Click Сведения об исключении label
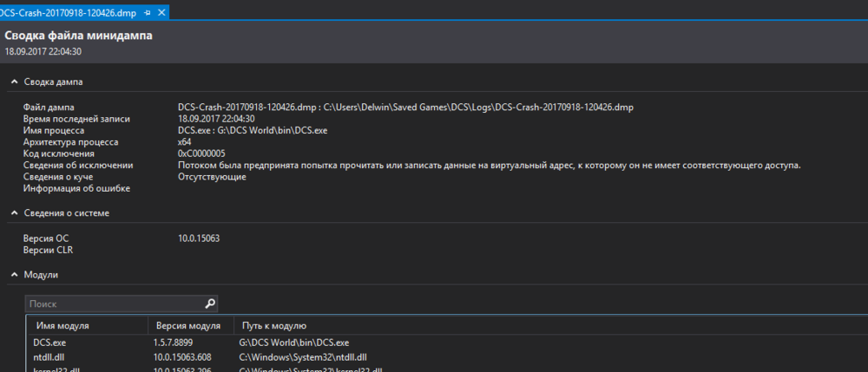 pyautogui.click(x=78, y=166)
